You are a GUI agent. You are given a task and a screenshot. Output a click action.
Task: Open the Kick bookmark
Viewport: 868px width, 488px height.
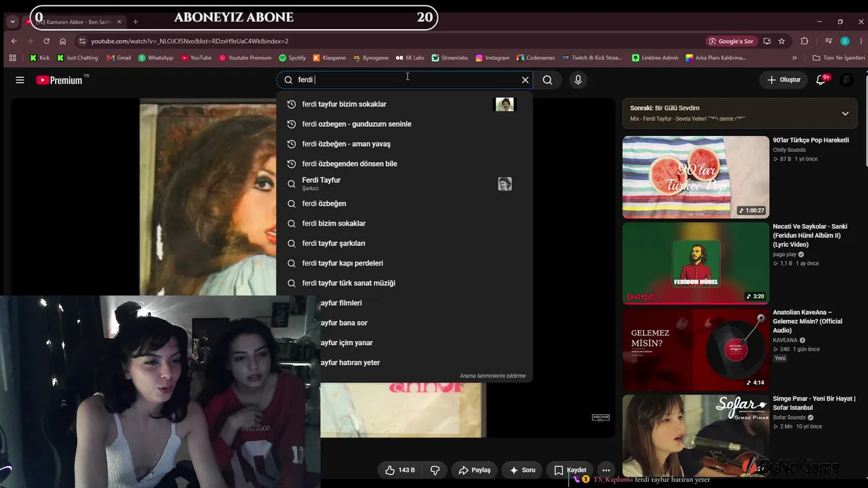click(x=40, y=58)
